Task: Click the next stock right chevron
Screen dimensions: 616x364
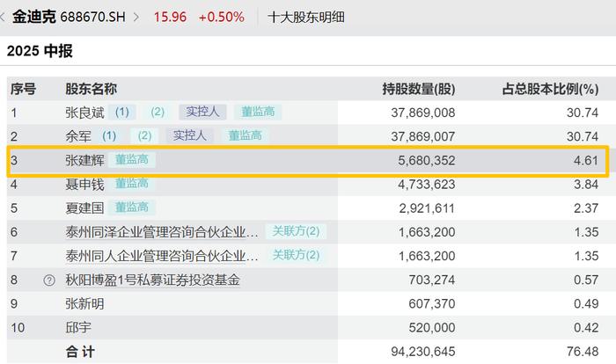Action: [x=136, y=17]
